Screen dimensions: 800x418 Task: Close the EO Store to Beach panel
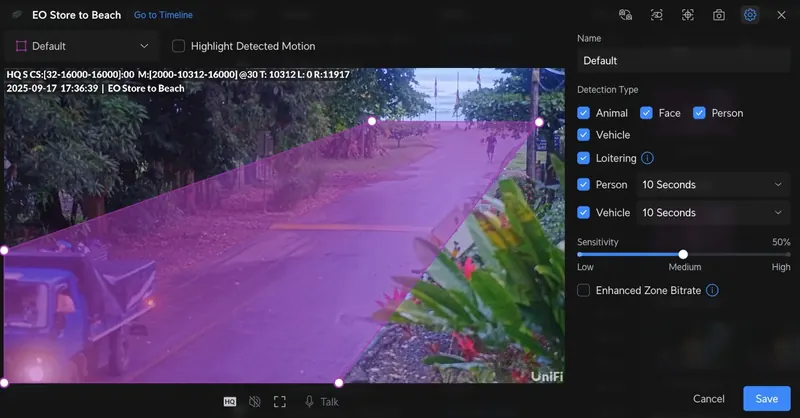[781, 15]
